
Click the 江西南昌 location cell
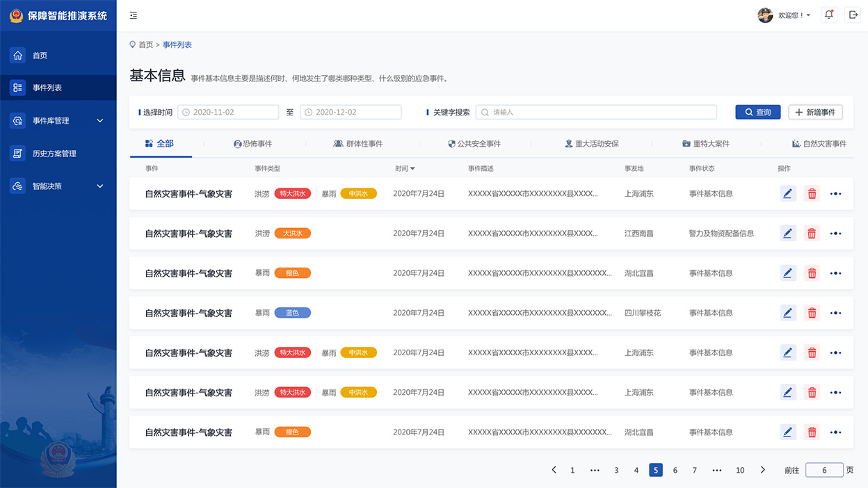pos(639,234)
